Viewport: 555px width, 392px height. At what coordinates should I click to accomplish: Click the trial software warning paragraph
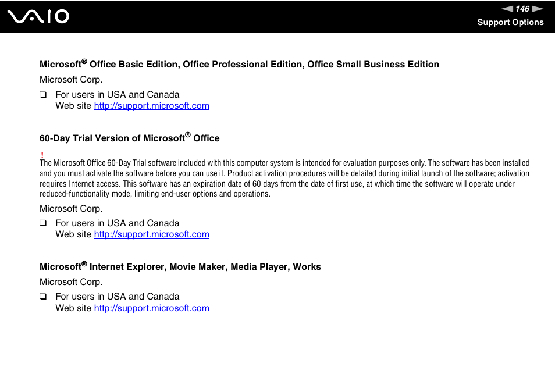[x=284, y=179]
